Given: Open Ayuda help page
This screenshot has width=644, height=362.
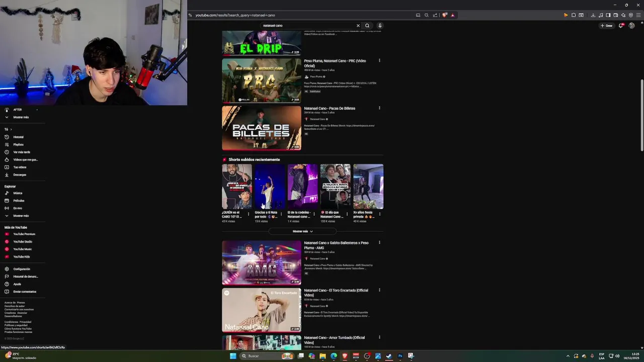Looking at the screenshot, I should [17, 284].
